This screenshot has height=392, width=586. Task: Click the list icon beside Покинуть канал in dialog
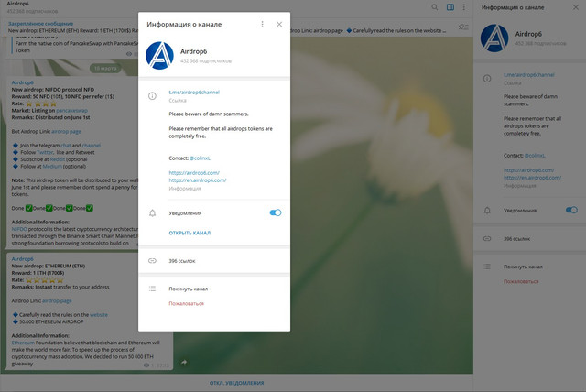[152, 289]
